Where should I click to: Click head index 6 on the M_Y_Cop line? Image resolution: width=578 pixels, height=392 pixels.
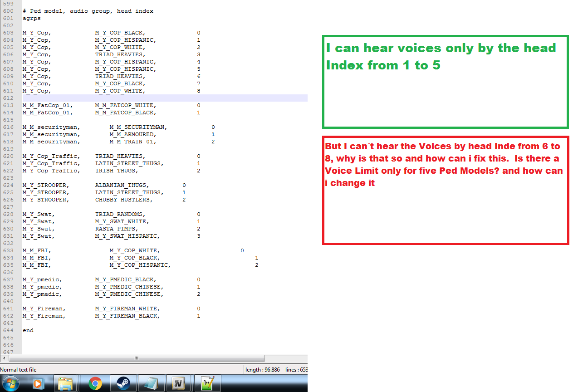pos(199,76)
